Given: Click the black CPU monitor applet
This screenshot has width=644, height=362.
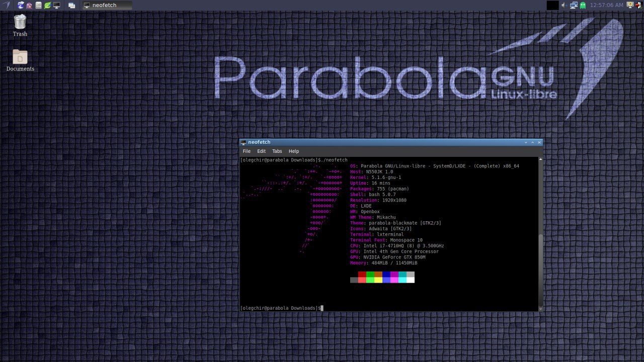Looking at the screenshot, I should coord(552,5).
